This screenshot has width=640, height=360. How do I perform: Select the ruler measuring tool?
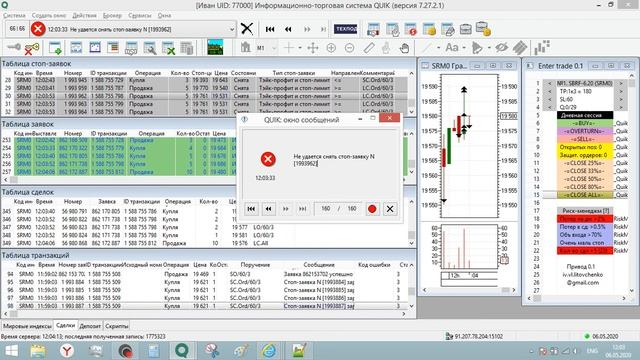[369, 48]
